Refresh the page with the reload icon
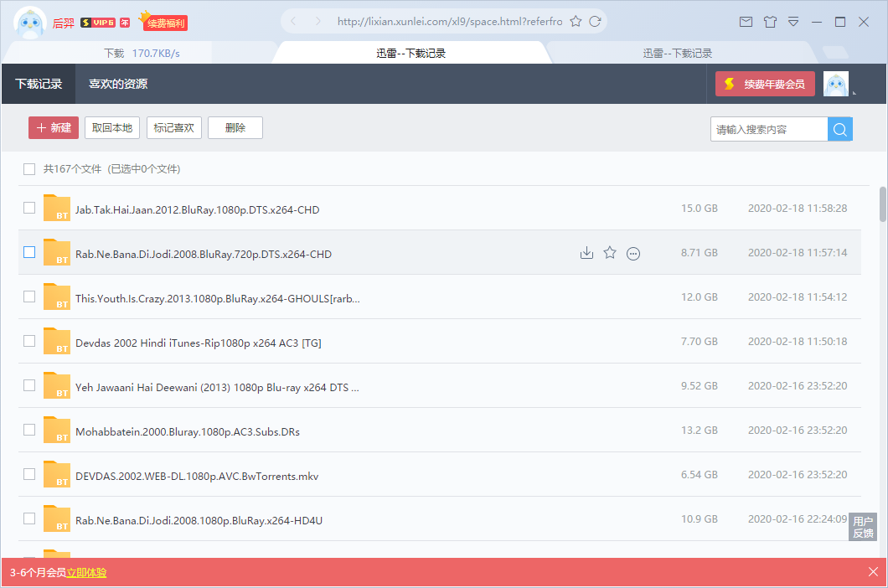 [x=595, y=22]
